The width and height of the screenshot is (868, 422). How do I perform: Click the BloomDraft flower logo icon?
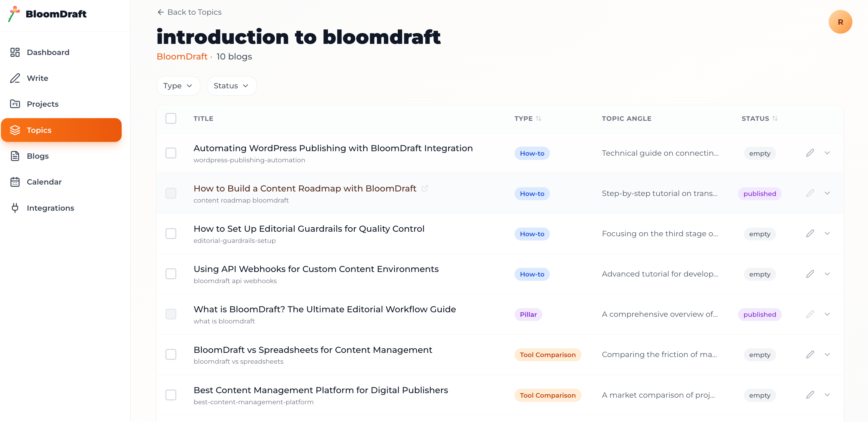click(14, 14)
